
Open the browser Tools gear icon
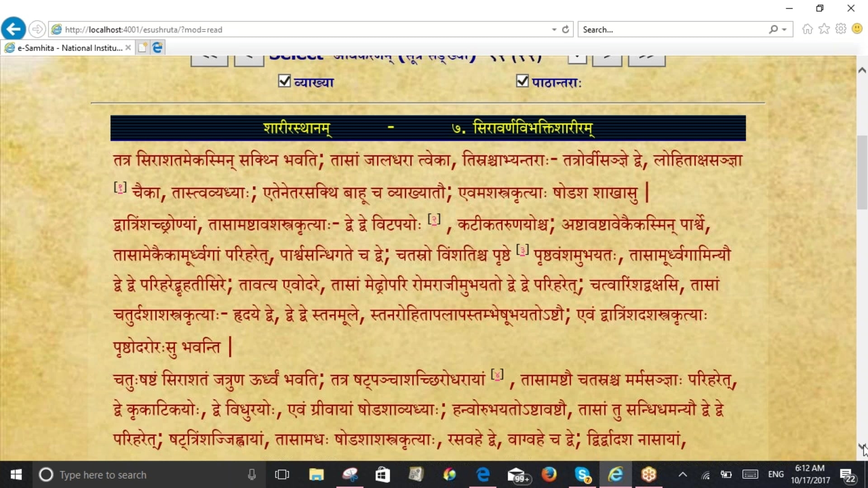click(x=841, y=29)
